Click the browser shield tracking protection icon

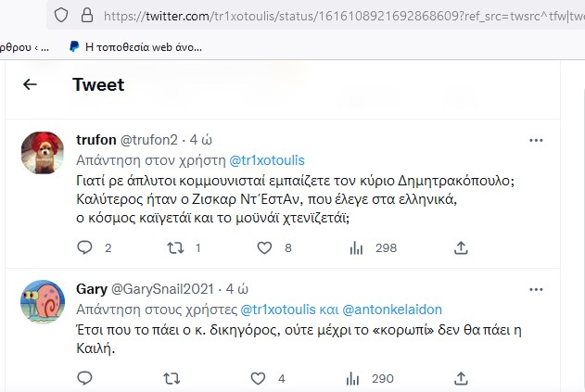(x=61, y=16)
